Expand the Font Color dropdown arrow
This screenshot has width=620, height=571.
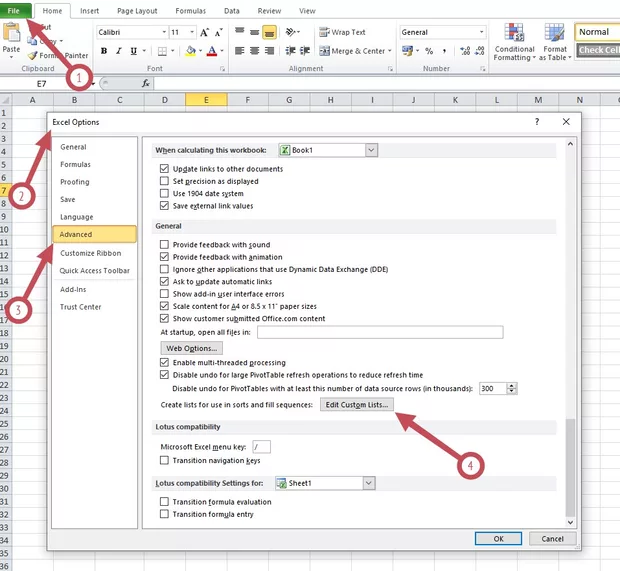[222, 51]
